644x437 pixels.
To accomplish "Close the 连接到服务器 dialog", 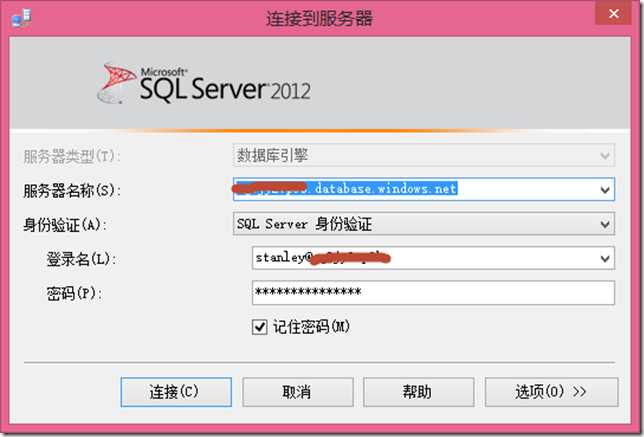I will (x=614, y=14).
